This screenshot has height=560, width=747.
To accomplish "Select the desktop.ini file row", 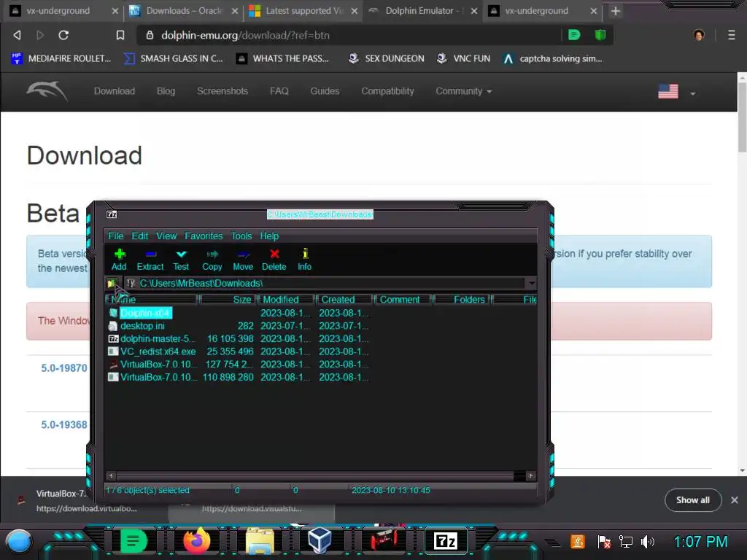I will [142, 326].
